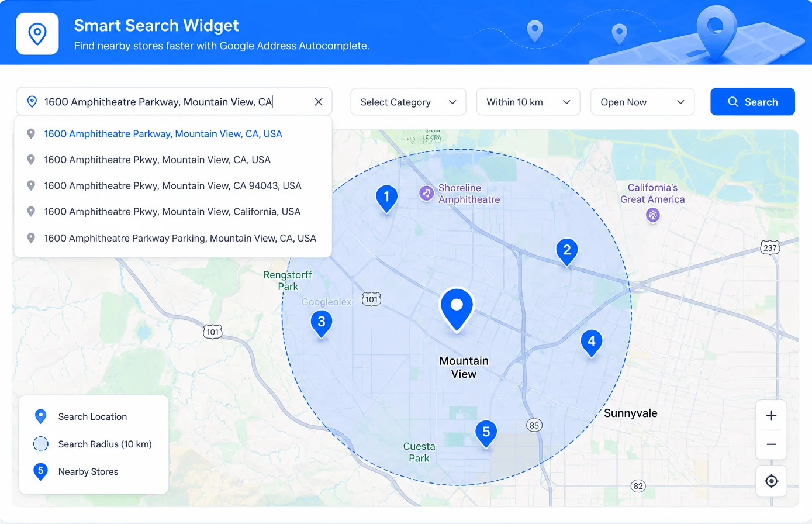Click the Search Location legend text
Screen dimensions: 812x524
point(92,416)
